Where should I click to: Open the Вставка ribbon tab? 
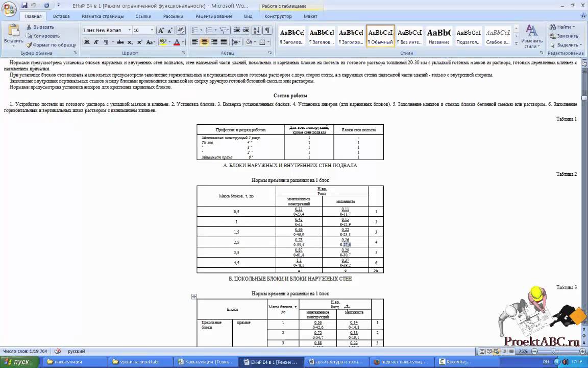point(61,16)
